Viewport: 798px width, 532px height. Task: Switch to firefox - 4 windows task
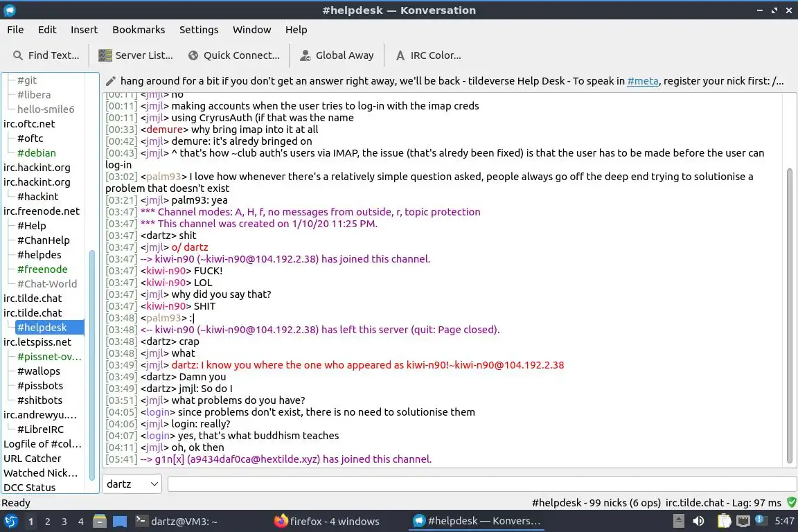pos(327,522)
